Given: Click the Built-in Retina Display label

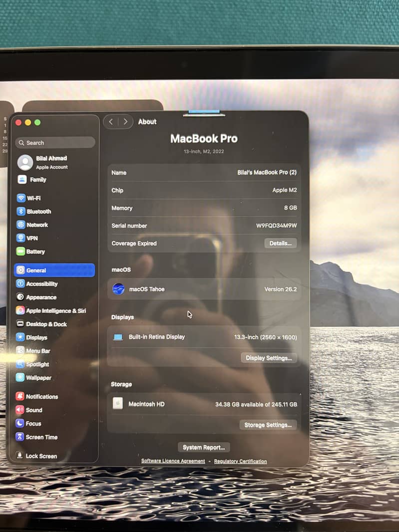Looking at the screenshot, I should [156, 337].
